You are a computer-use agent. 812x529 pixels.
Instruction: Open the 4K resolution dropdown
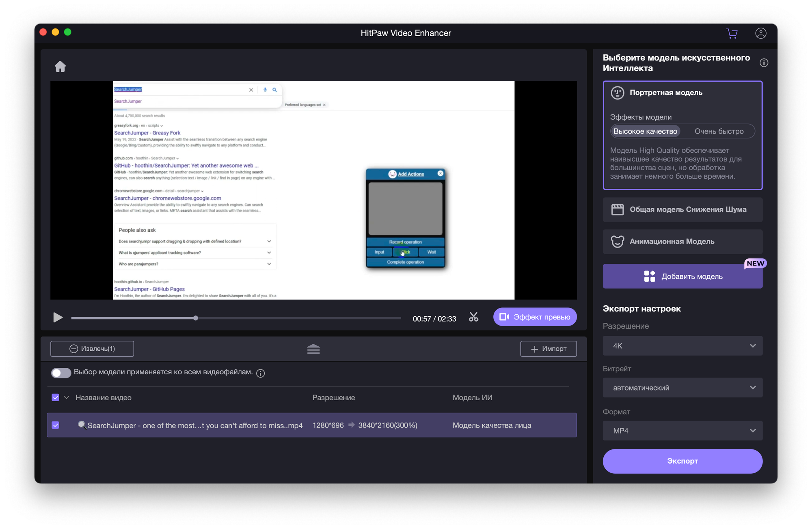point(682,346)
